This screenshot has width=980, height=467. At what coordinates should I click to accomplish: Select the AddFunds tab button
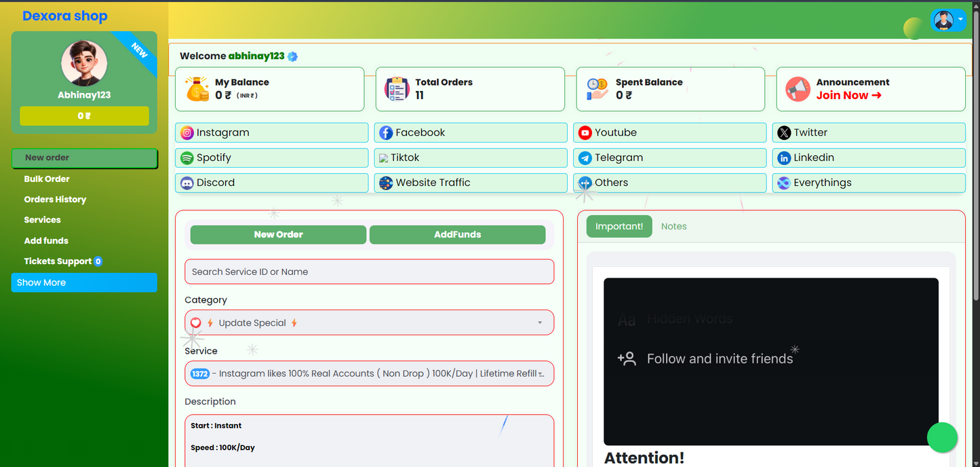[458, 235]
